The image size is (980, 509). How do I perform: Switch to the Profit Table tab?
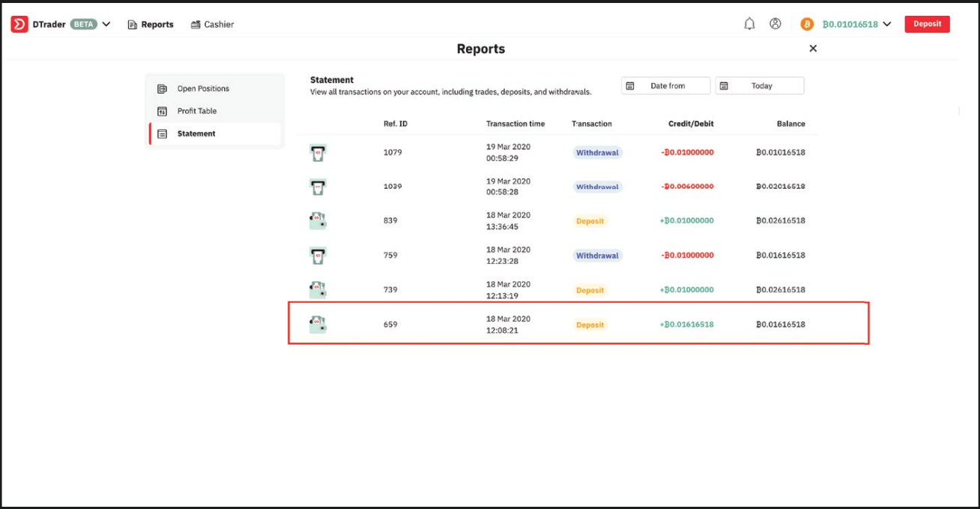[x=197, y=111]
